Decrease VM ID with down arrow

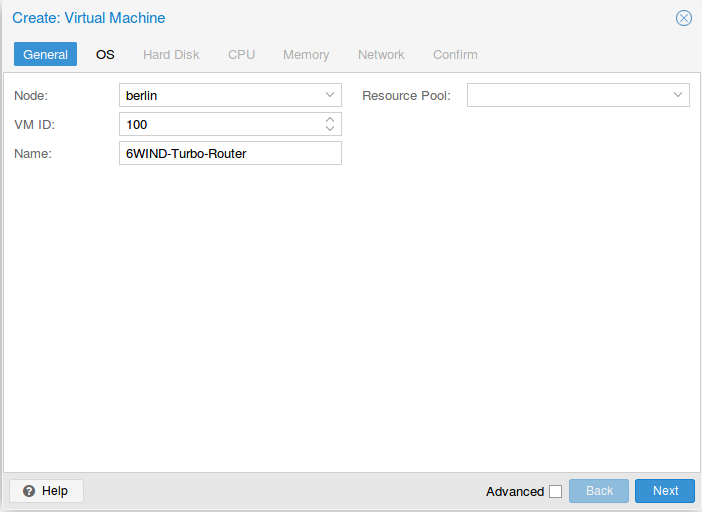coord(330,129)
